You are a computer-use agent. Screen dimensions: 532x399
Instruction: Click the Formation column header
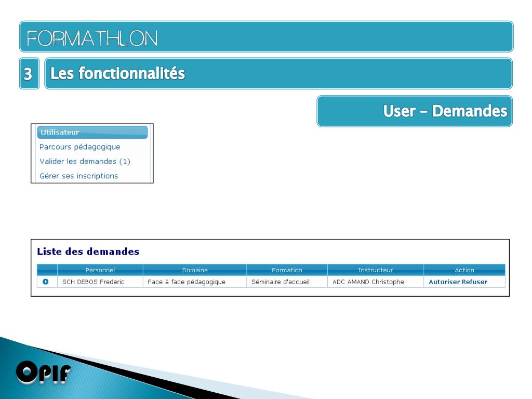(x=287, y=270)
